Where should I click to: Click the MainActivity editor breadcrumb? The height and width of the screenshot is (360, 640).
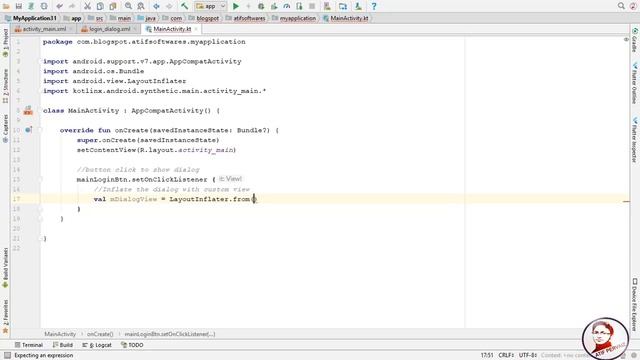[60, 334]
